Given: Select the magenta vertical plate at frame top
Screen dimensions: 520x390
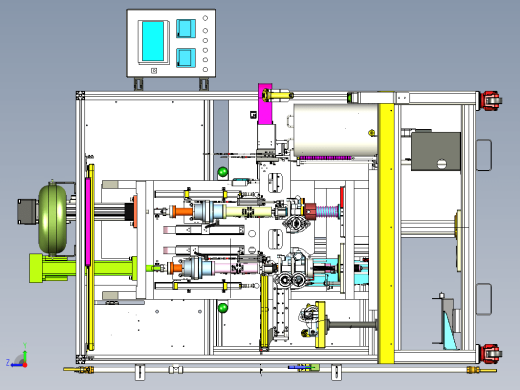Looking at the screenshot, I should 265,104.
